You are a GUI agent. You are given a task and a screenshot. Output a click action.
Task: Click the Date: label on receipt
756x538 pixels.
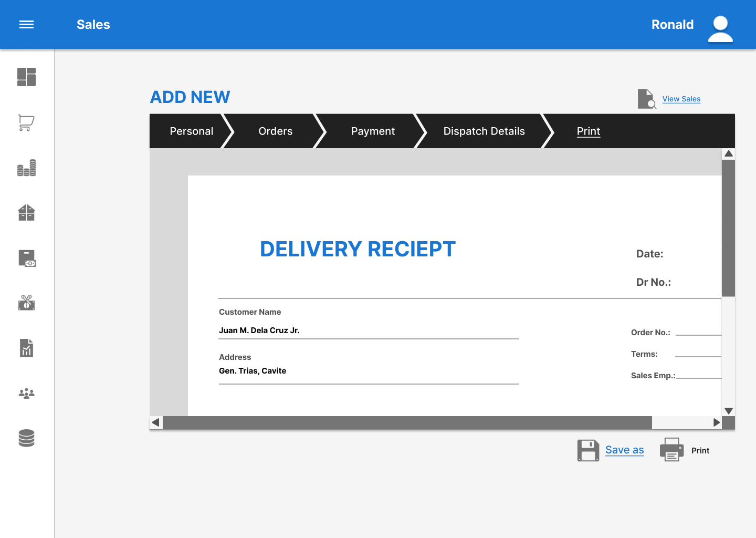click(x=650, y=254)
